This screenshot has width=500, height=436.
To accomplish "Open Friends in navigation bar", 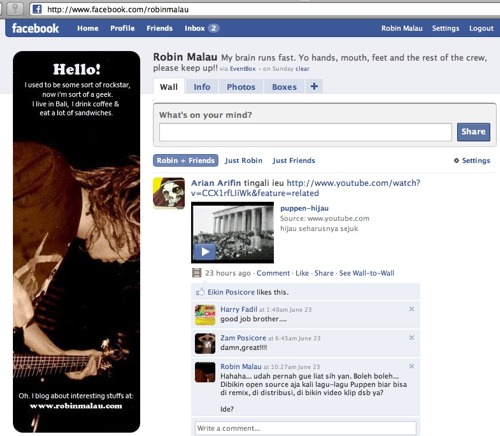I will click(159, 28).
